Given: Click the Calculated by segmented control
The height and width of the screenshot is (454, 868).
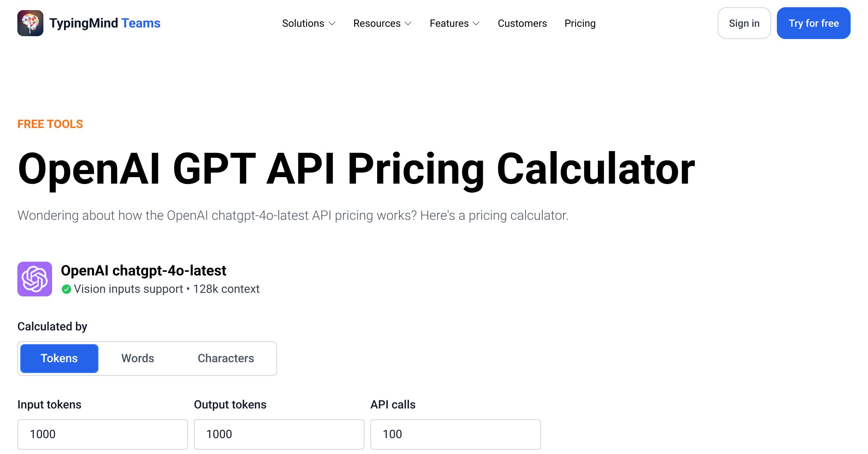Looking at the screenshot, I should 147,358.
